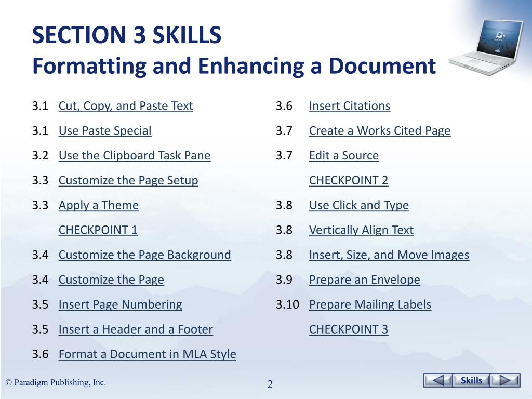532x399 pixels.
Task: Click the 3.9 skill number
Action: (x=284, y=280)
